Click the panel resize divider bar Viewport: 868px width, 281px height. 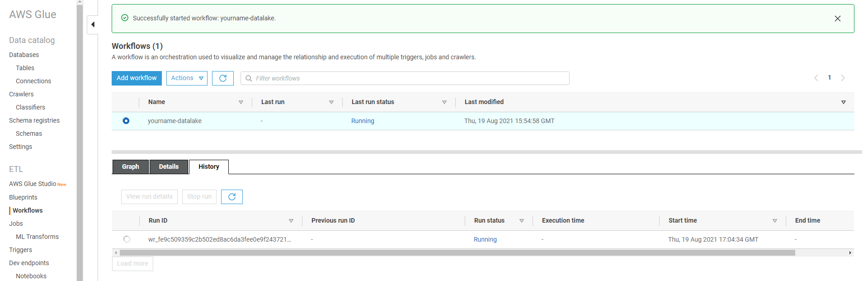[x=487, y=152]
